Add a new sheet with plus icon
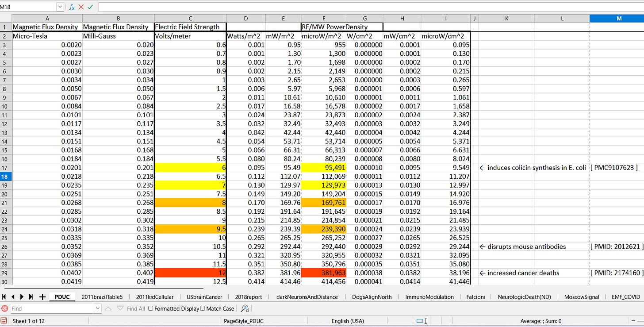 pos(42,297)
